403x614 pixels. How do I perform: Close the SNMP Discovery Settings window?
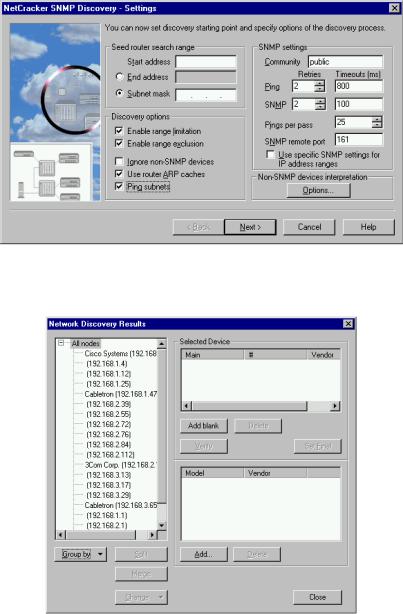pyautogui.click(x=394, y=8)
